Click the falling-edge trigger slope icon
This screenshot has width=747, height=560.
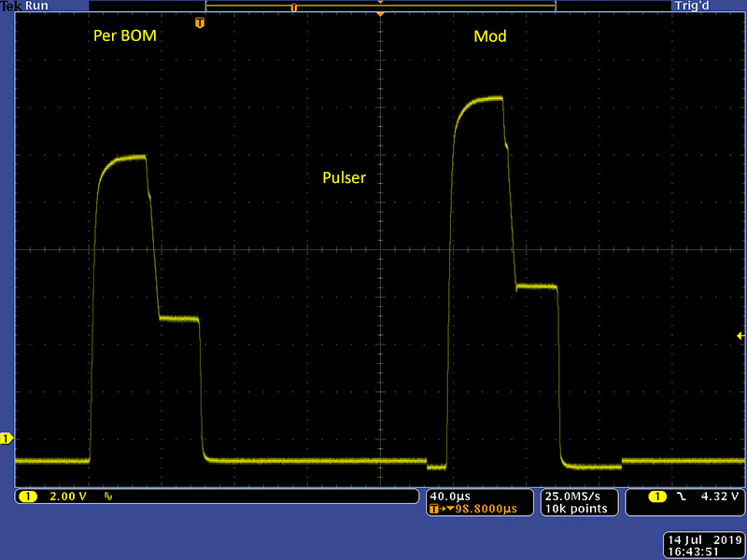pyautogui.click(x=682, y=497)
